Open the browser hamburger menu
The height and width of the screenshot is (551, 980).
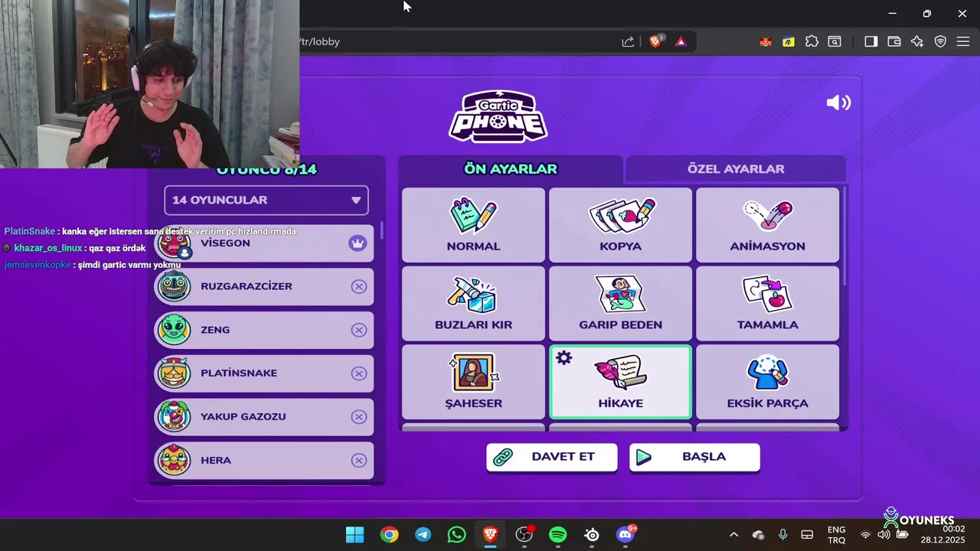pyautogui.click(x=963, y=41)
